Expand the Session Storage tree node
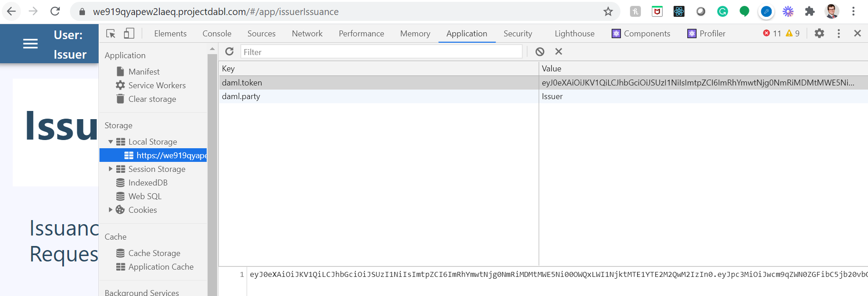The image size is (868, 296). click(110, 169)
